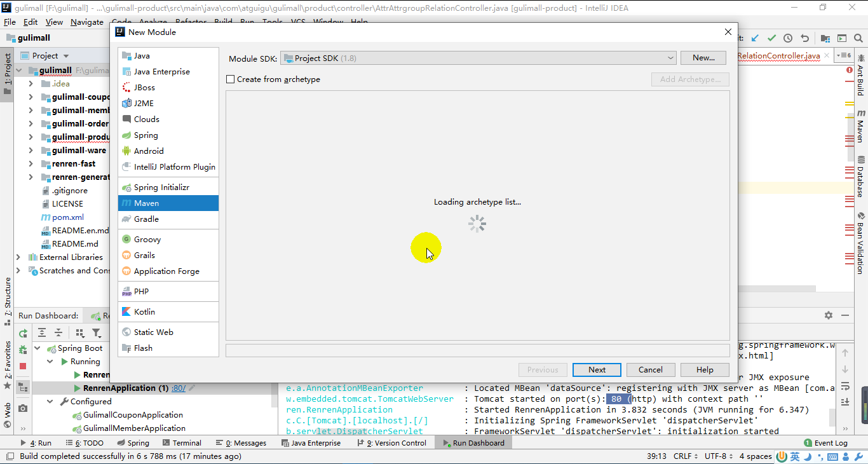The height and width of the screenshot is (464, 868).
Task: Choose the JBoss module type
Action: [x=168, y=88]
